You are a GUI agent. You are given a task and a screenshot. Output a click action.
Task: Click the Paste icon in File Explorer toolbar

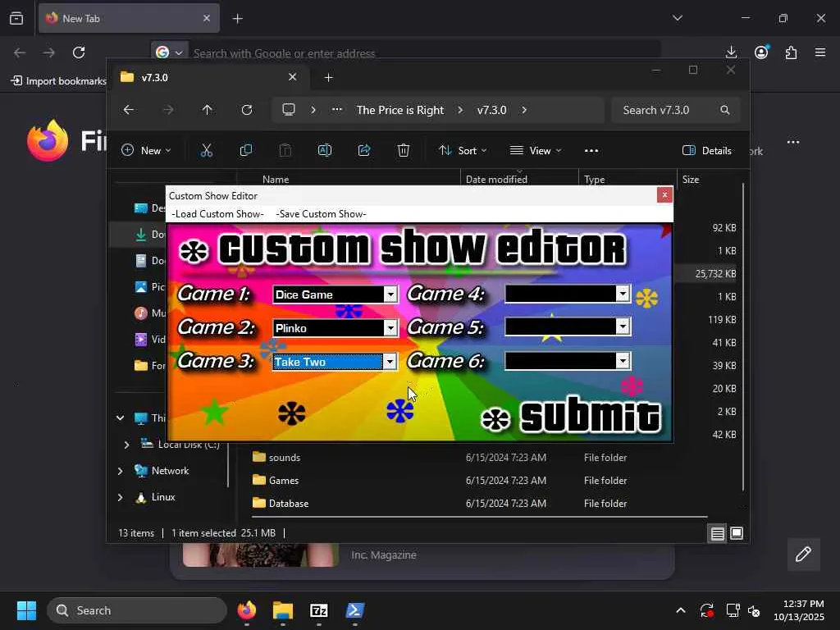coord(285,151)
